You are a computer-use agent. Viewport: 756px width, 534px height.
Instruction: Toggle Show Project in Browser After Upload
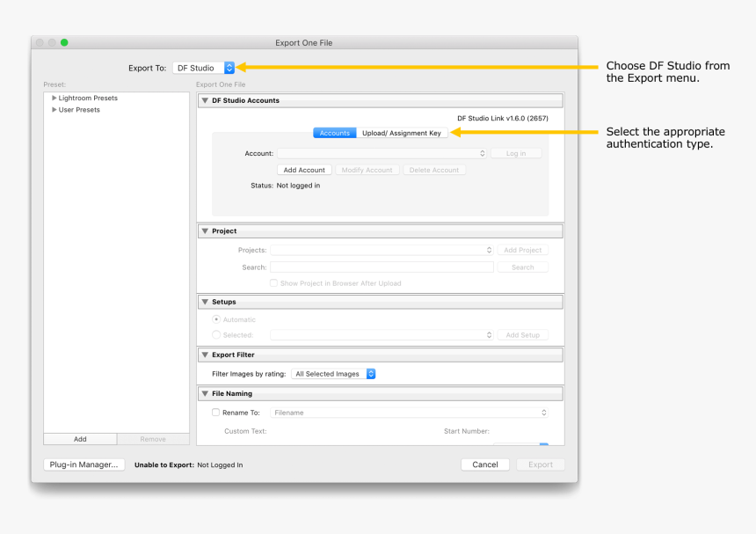(x=274, y=283)
